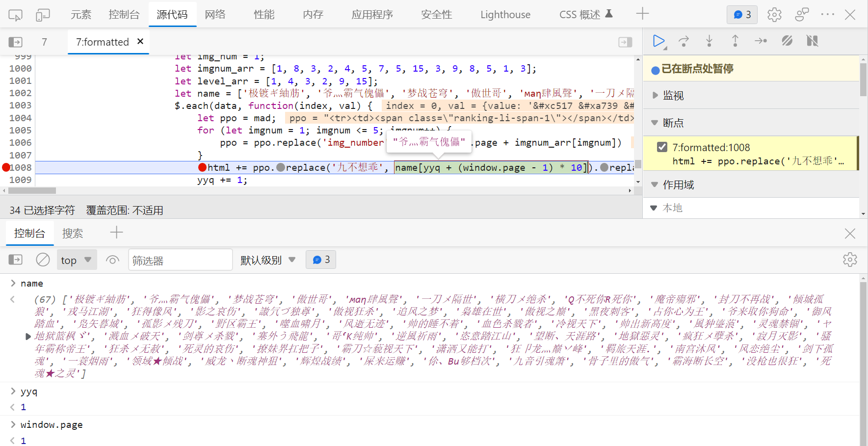
Task: Select the 控制台 drawer tab
Action: click(x=29, y=233)
